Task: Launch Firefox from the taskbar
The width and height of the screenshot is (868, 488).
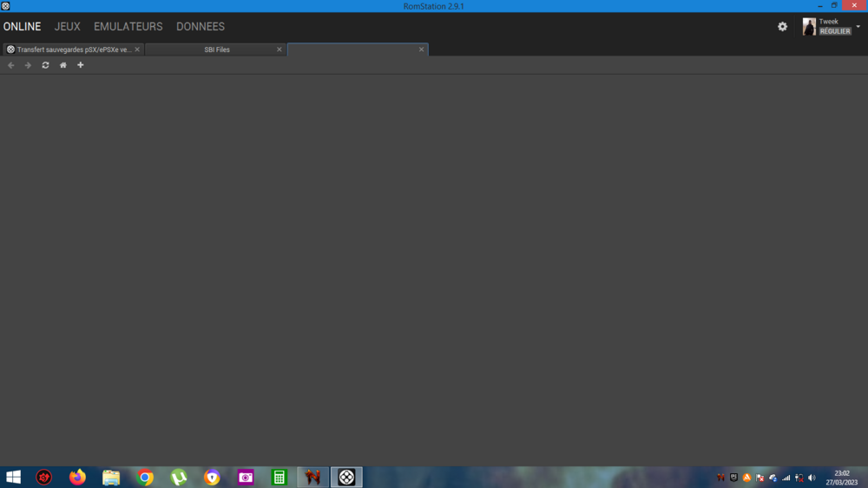Action: coord(77,478)
